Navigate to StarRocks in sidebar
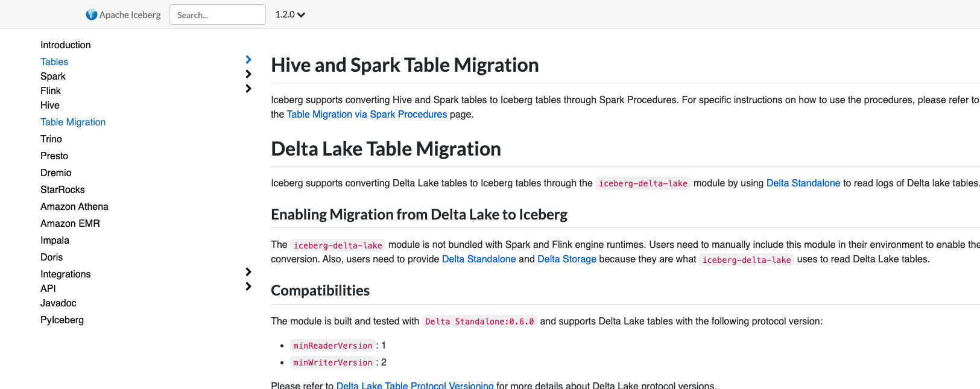Image resolution: width=980 pixels, height=389 pixels. click(63, 189)
